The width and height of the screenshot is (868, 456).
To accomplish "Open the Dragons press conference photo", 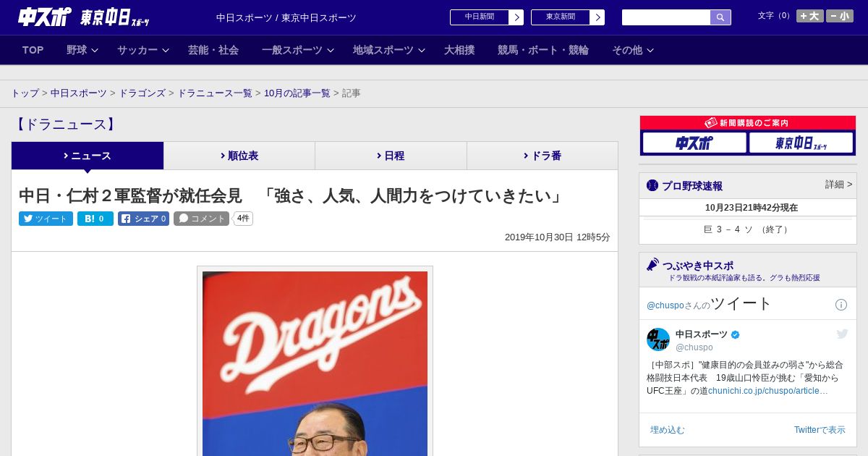I will coord(315,363).
